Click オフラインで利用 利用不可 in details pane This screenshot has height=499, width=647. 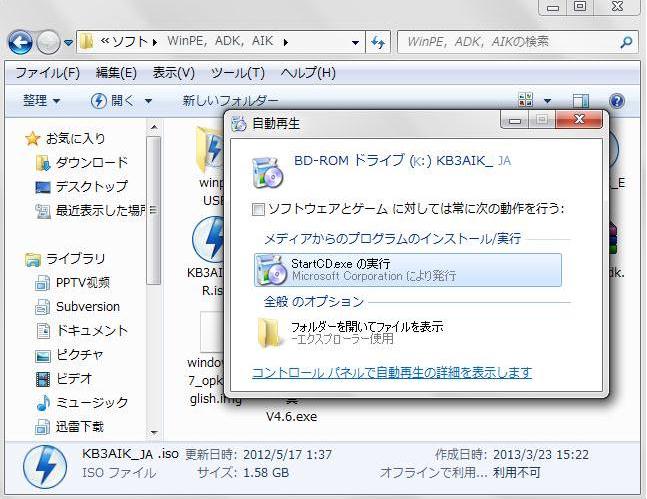(x=460, y=473)
